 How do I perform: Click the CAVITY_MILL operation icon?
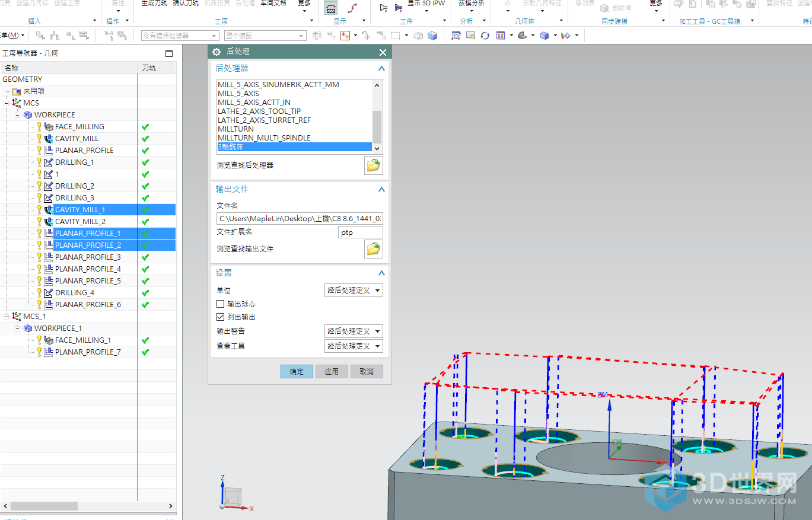pos(49,139)
